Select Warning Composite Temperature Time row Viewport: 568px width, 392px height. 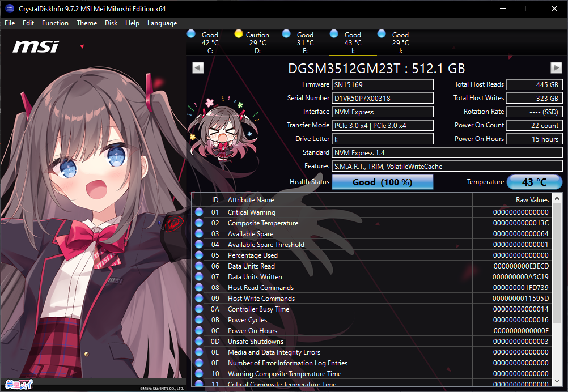372,374
